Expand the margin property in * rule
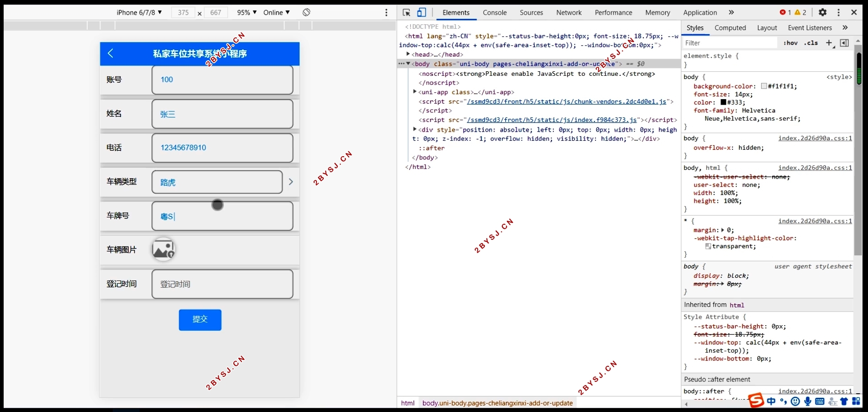 coord(722,230)
